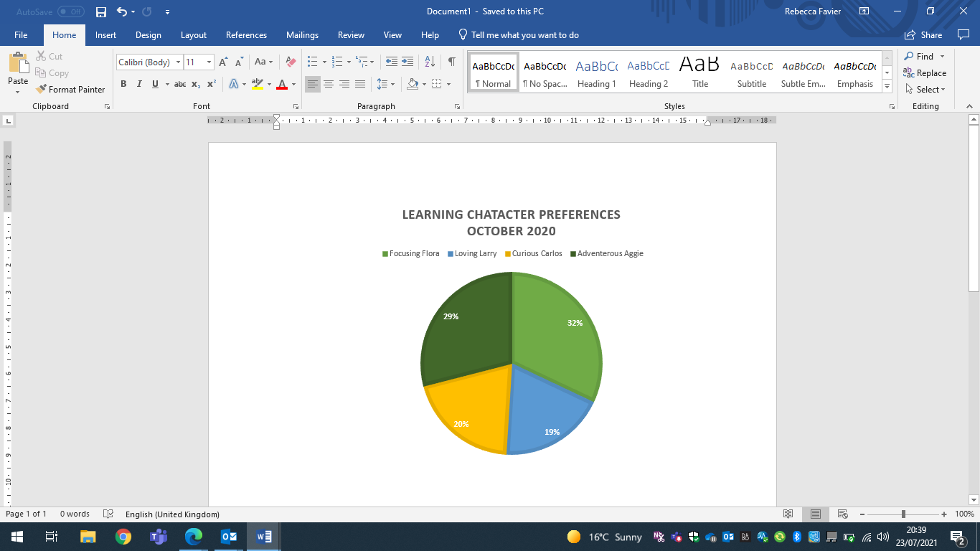Open the font size dropdown
This screenshot has height=551, width=980.
[x=209, y=62]
